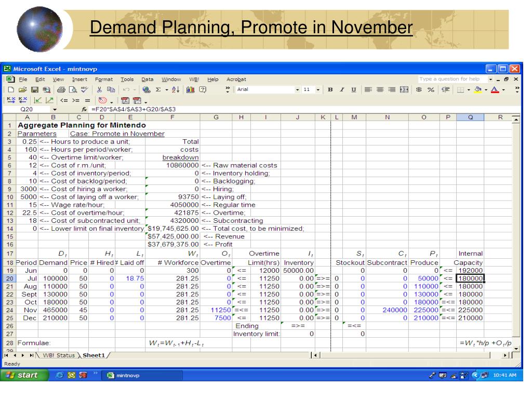Apply percent style formatting

[431, 89]
